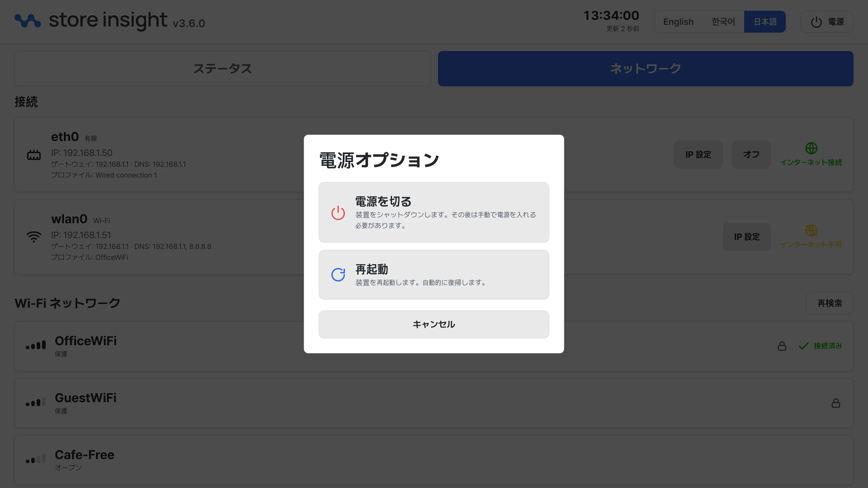This screenshot has height=488, width=868.
Task: Select the GuestWiFi network row
Action: click(434, 403)
